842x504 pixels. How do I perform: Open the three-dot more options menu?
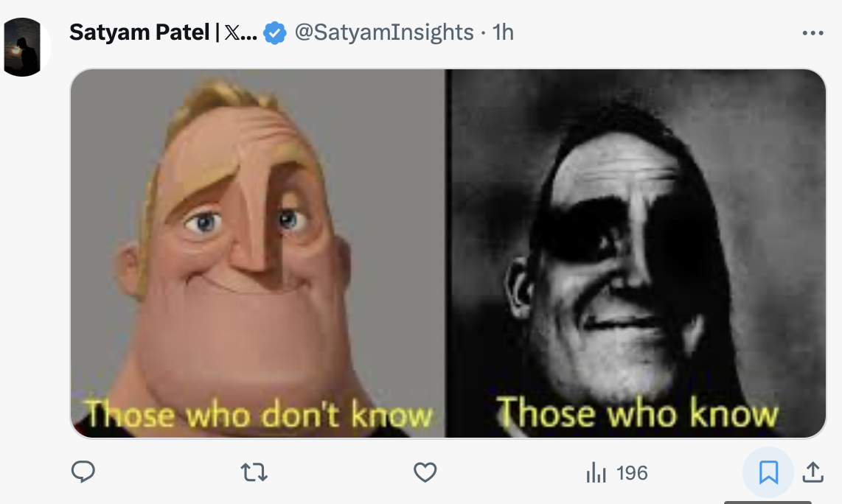[813, 33]
